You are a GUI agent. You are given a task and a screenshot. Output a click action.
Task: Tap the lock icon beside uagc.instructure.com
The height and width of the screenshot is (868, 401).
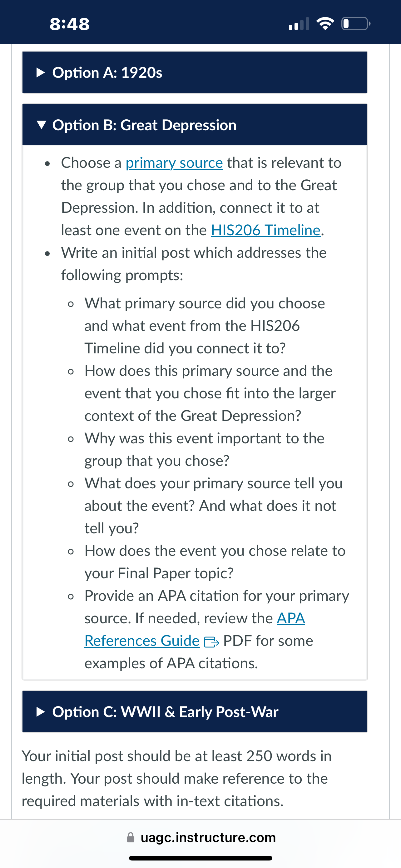click(x=131, y=837)
